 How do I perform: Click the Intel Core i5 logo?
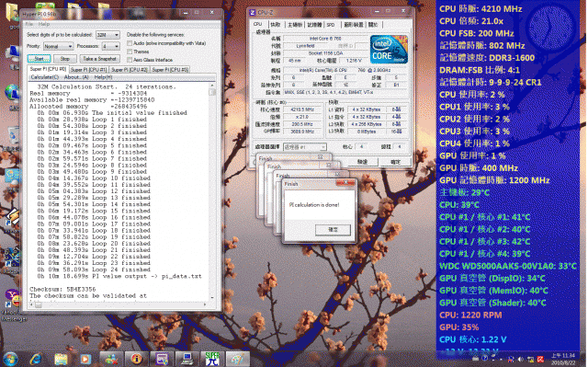tap(389, 50)
